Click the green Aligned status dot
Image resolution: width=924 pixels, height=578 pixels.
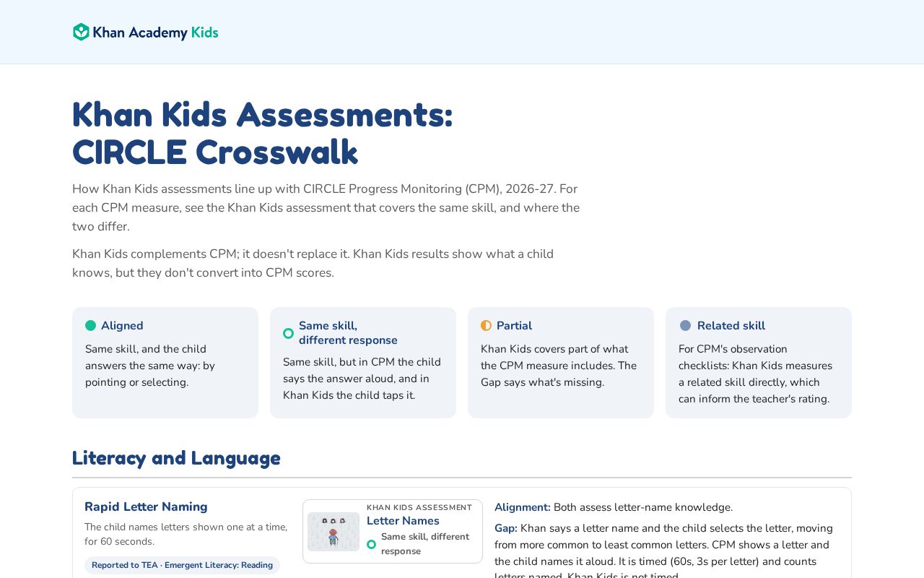[90, 326]
